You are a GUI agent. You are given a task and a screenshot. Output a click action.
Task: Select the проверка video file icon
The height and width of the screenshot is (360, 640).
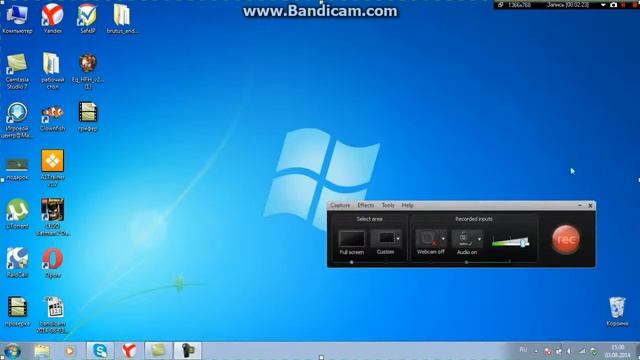[17, 311]
